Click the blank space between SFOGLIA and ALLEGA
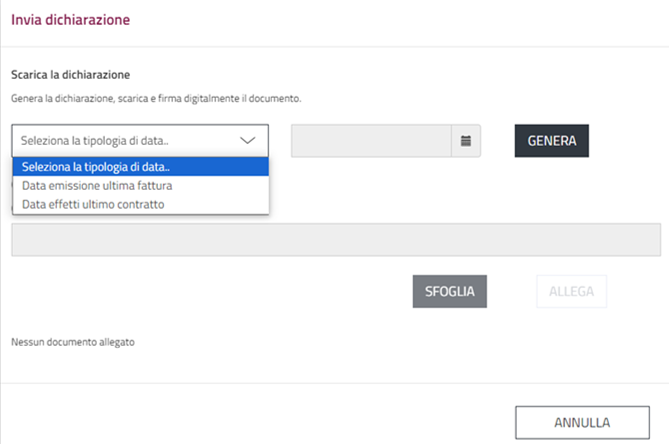Screen dimensions: 669x444 tap(511, 292)
